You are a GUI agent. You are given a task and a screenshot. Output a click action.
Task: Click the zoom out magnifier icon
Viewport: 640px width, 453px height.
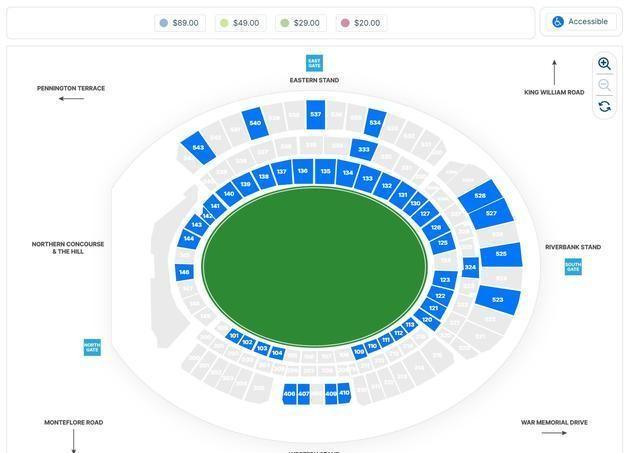coord(604,85)
